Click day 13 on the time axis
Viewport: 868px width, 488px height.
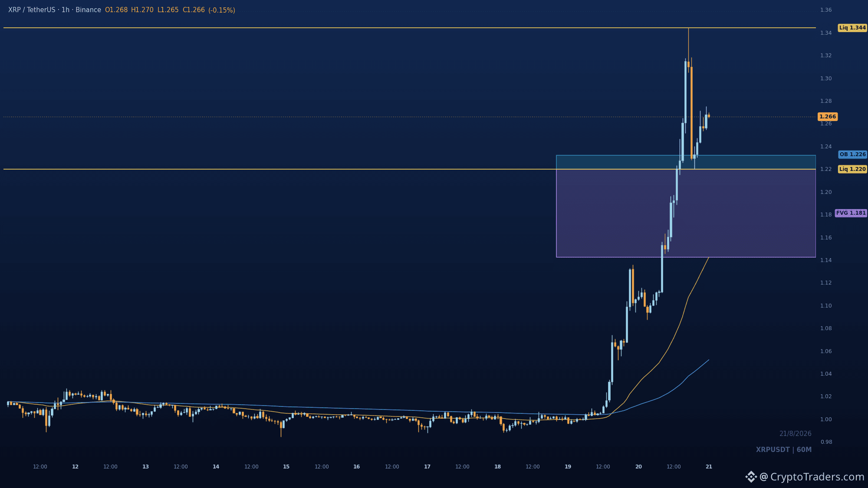click(146, 467)
